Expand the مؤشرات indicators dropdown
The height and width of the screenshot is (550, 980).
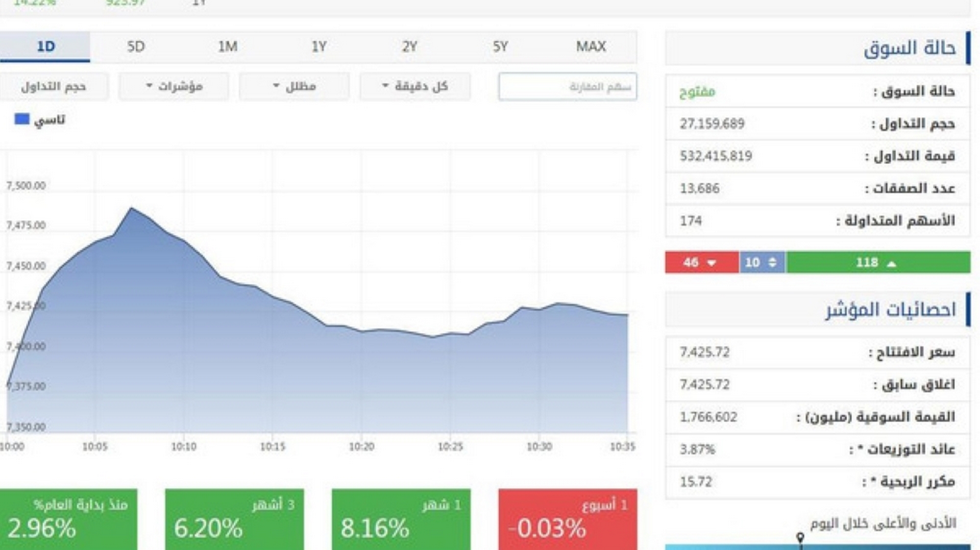coord(174,86)
